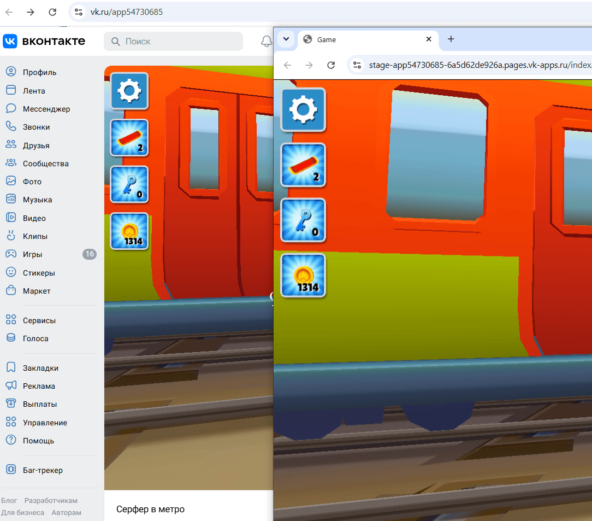592x521 pixels.
Task: Click the Закладки bookmark icon
Action: click(11, 367)
